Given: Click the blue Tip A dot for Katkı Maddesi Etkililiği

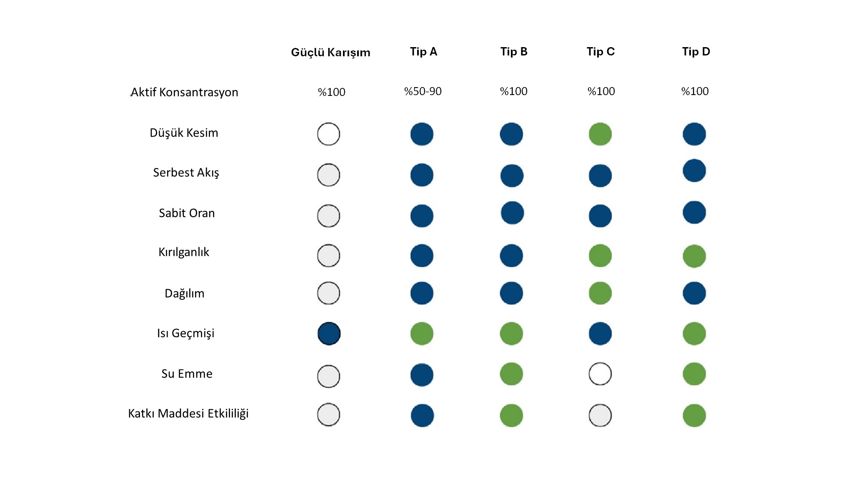Looking at the screenshot, I should pyautogui.click(x=422, y=416).
